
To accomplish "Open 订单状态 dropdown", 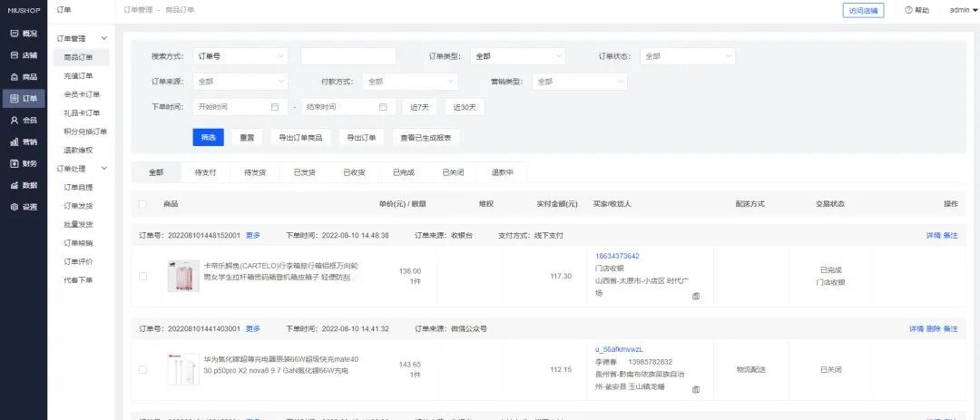I will [x=688, y=56].
